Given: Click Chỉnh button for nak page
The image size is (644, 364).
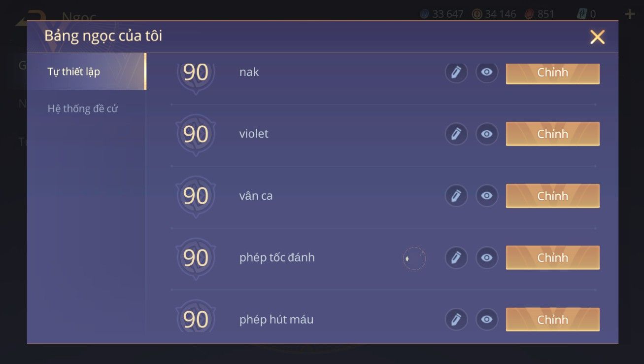Looking at the screenshot, I should (553, 73).
